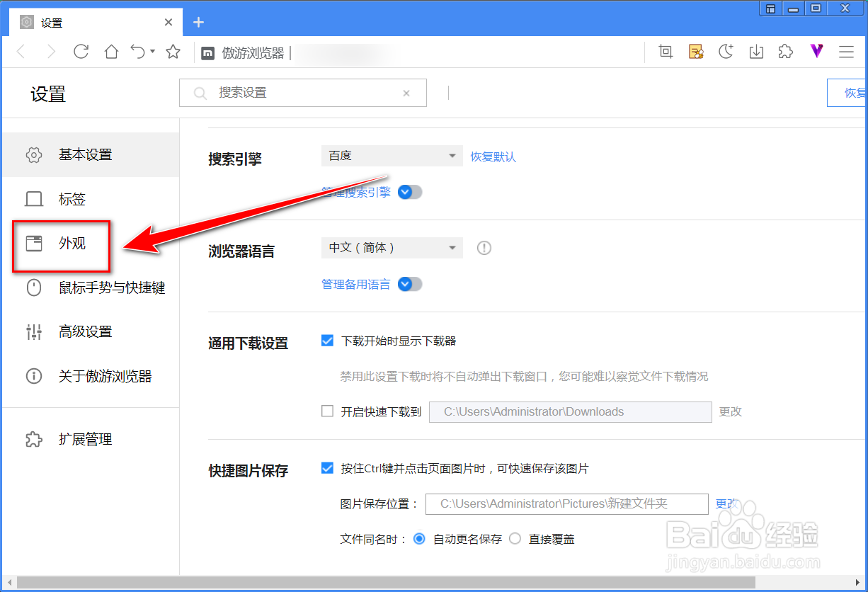This screenshot has width=868, height=592.
Task: Open the 中文（简体）language dropdown
Action: click(392, 248)
